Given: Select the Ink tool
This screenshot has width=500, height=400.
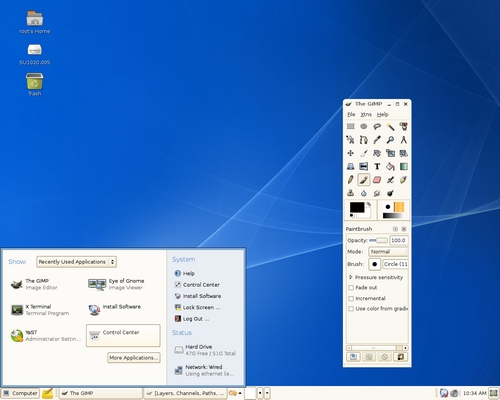Looking at the screenshot, I should pos(403,180).
